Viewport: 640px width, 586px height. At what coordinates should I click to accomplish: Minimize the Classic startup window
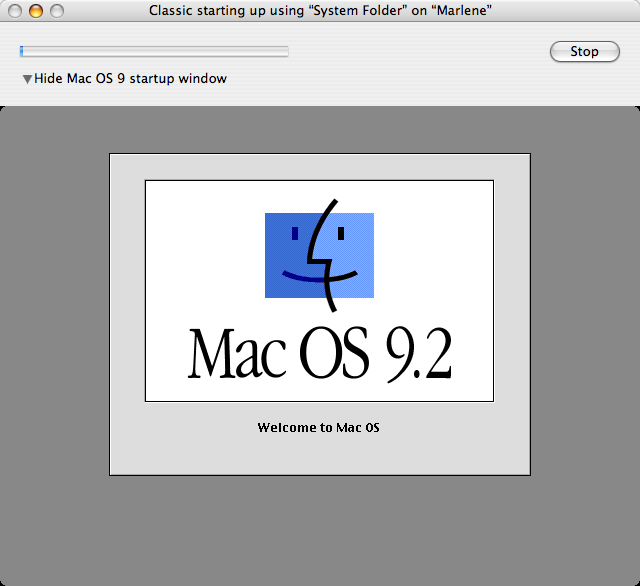pos(36,11)
